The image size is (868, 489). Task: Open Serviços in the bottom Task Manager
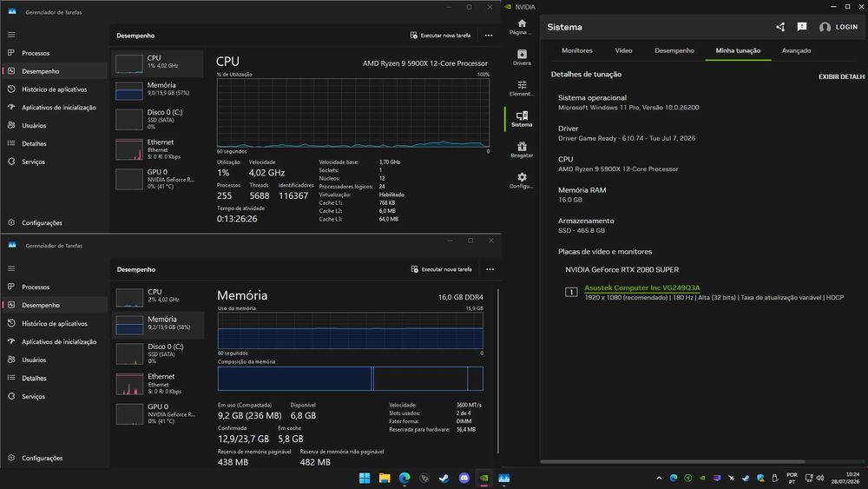[33, 397]
